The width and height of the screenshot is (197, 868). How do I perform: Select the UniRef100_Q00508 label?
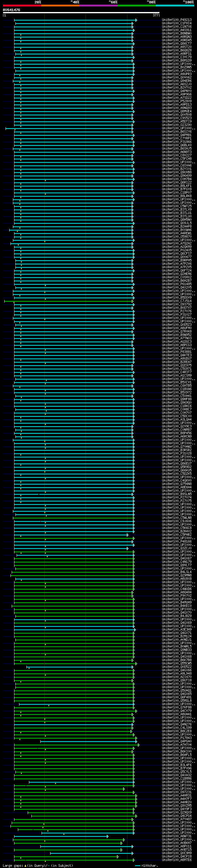177,115
